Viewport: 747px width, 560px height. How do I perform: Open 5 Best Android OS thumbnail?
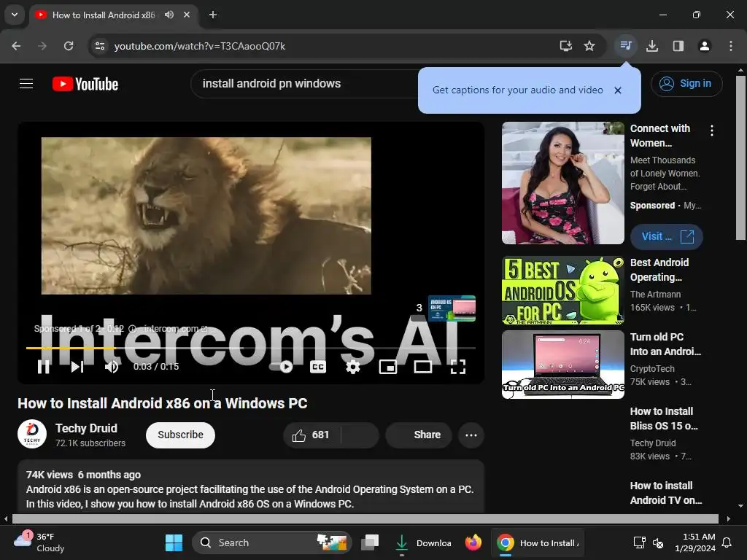click(562, 290)
